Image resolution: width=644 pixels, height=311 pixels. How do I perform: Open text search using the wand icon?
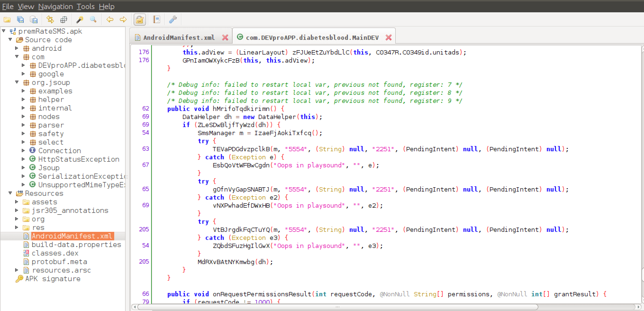80,19
